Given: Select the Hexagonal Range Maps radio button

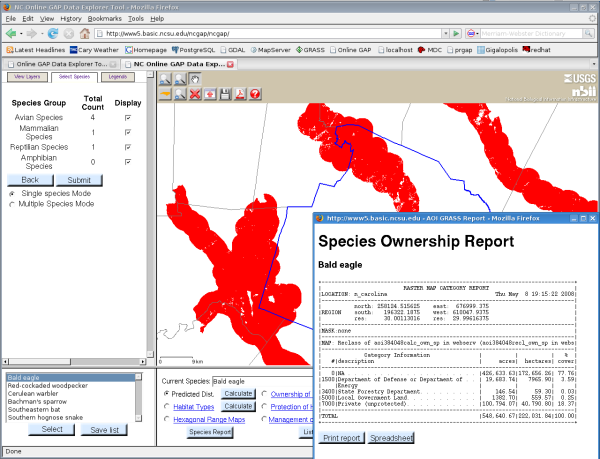Looking at the screenshot, I should 166,419.
